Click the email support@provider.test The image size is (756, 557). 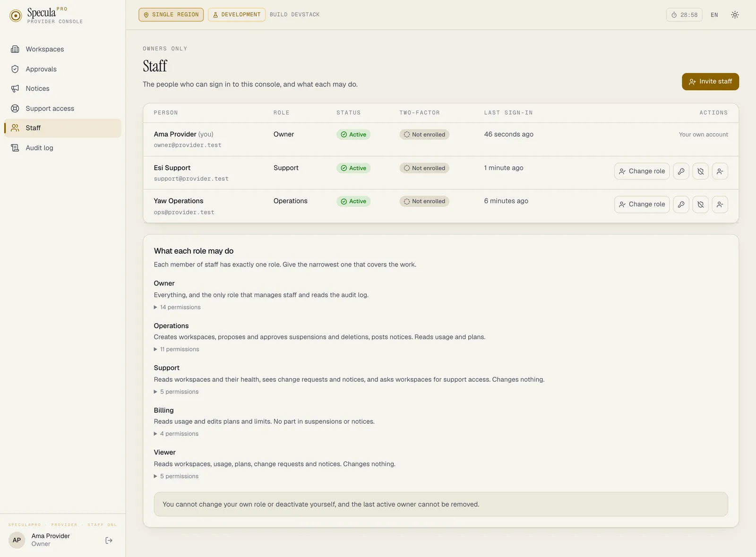coord(191,179)
